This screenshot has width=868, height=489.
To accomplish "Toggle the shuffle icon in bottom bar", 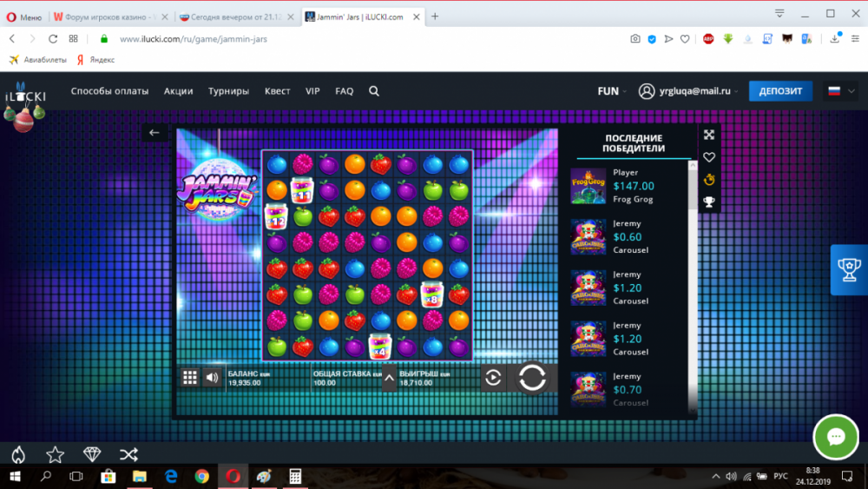I will [128, 454].
